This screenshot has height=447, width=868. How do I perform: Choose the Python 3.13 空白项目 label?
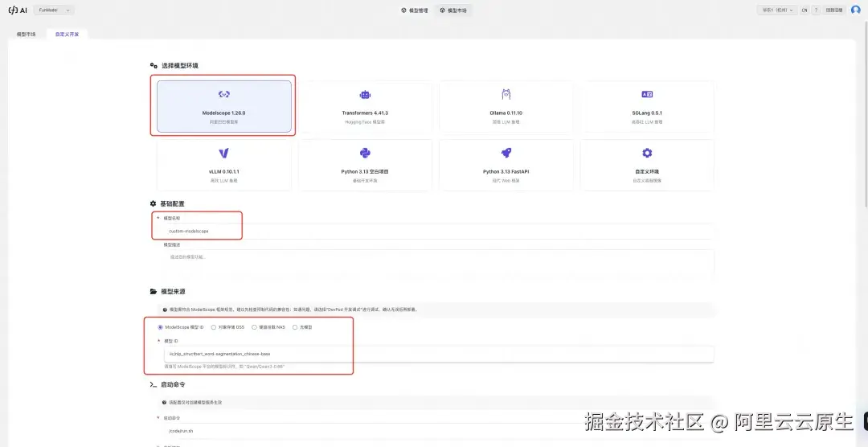365,172
